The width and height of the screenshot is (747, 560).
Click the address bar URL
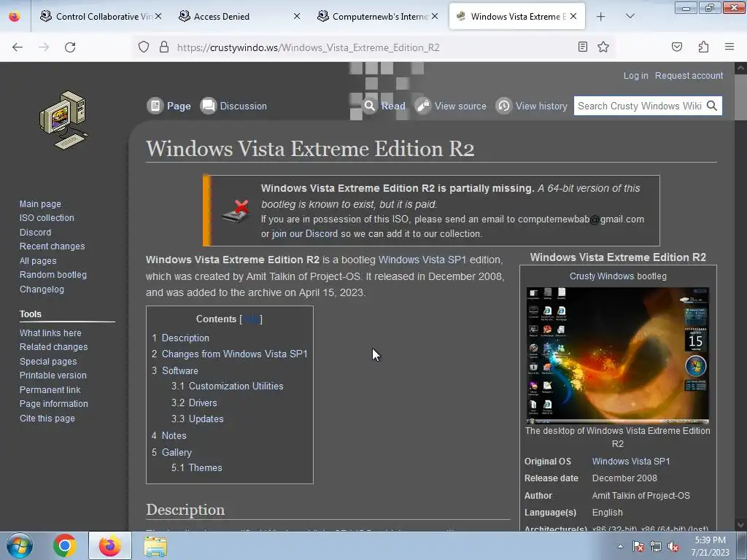[309, 47]
